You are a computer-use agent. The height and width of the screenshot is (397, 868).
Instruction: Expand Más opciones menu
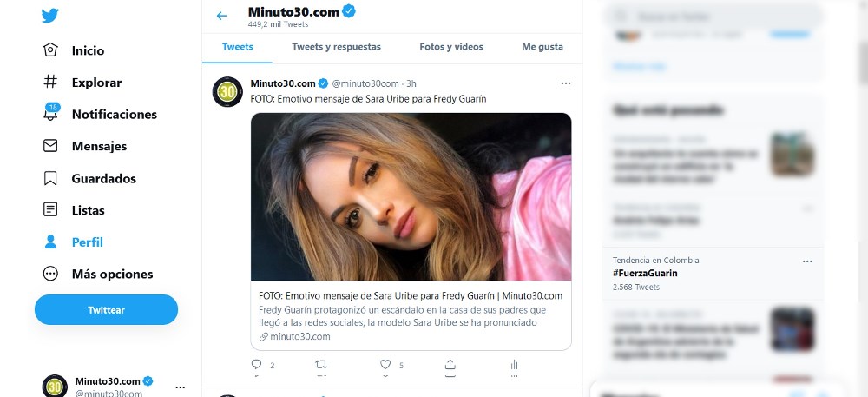pos(50,274)
